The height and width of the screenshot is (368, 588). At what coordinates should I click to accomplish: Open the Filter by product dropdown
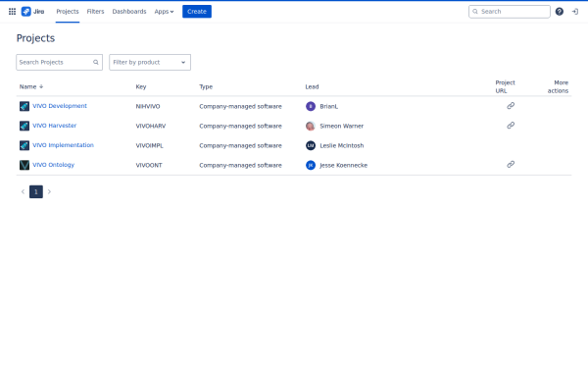coord(150,63)
